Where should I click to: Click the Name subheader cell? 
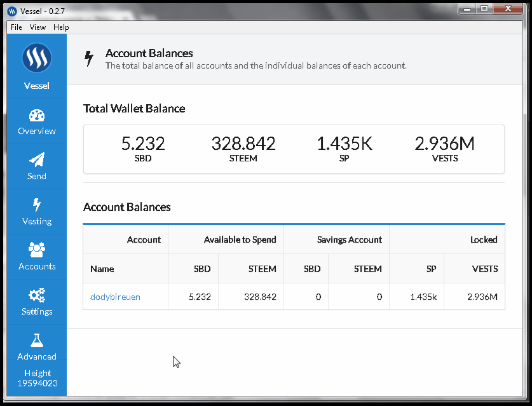click(126, 269)
